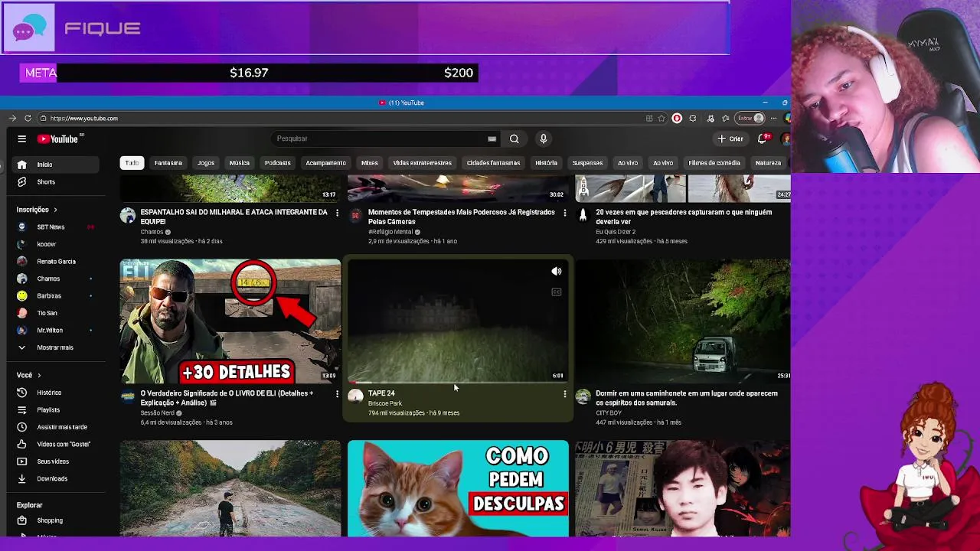Open options menu for ESPANTALHO SAI DO MILHARAL video

click(337, 213)
